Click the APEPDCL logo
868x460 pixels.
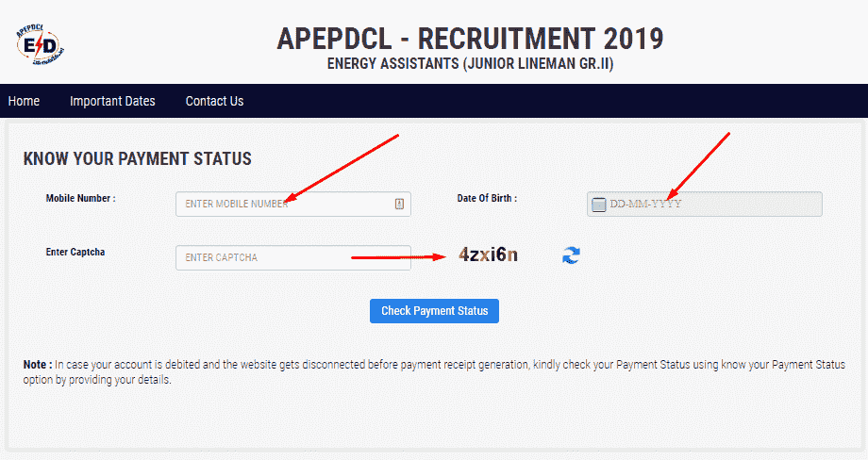pyautogui.click(x=41, y=44)
